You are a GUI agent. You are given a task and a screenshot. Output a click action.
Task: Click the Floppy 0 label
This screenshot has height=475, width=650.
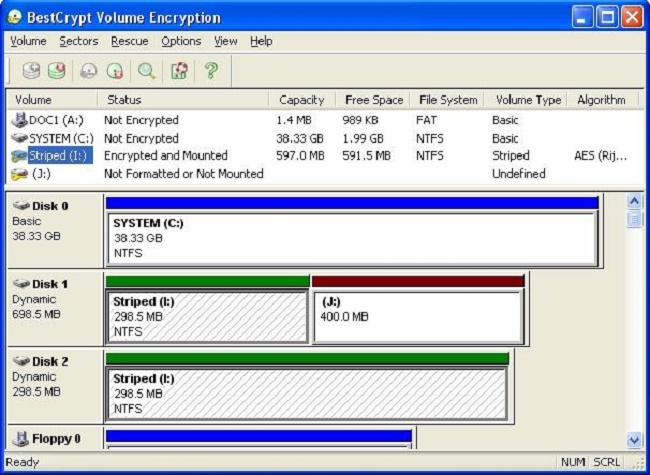(x=56, y=439)
